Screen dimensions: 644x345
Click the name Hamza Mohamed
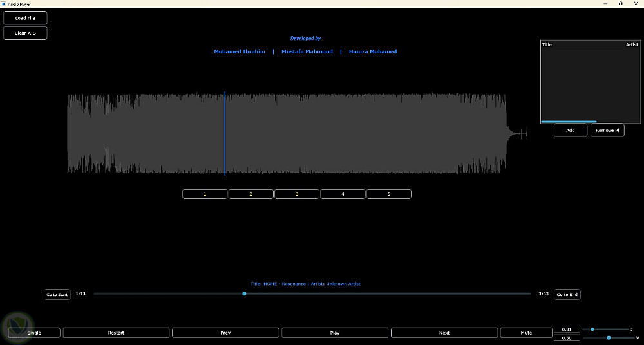coord(373,51)
